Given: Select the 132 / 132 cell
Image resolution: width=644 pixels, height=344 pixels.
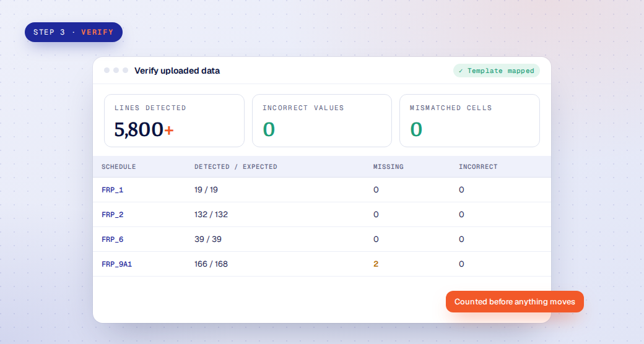Looking at the screenshot, I should [x=211, y=214].
